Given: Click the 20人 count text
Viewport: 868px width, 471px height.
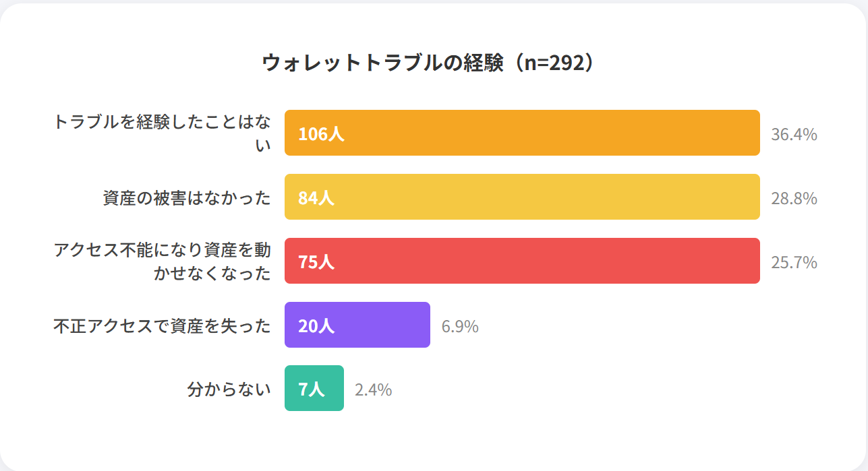Looking at the screenshot, I should (316, 326).
